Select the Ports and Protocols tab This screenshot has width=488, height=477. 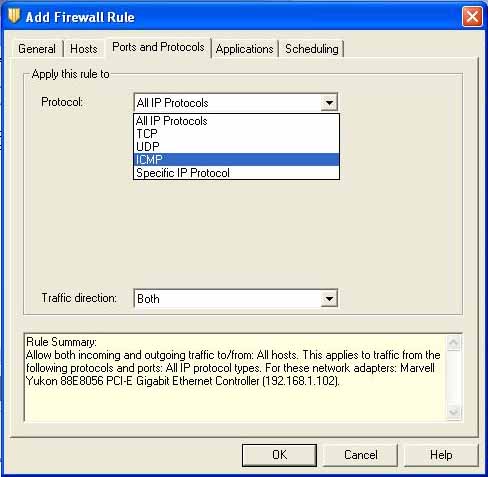coord(158,47)
